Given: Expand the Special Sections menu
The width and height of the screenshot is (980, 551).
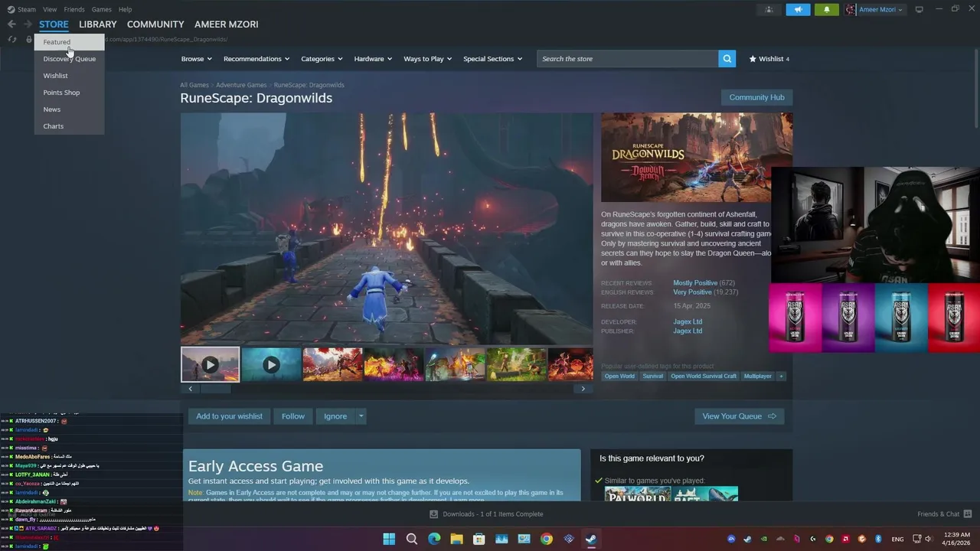Looking at the screenshot, I should (x=492, y=58).
